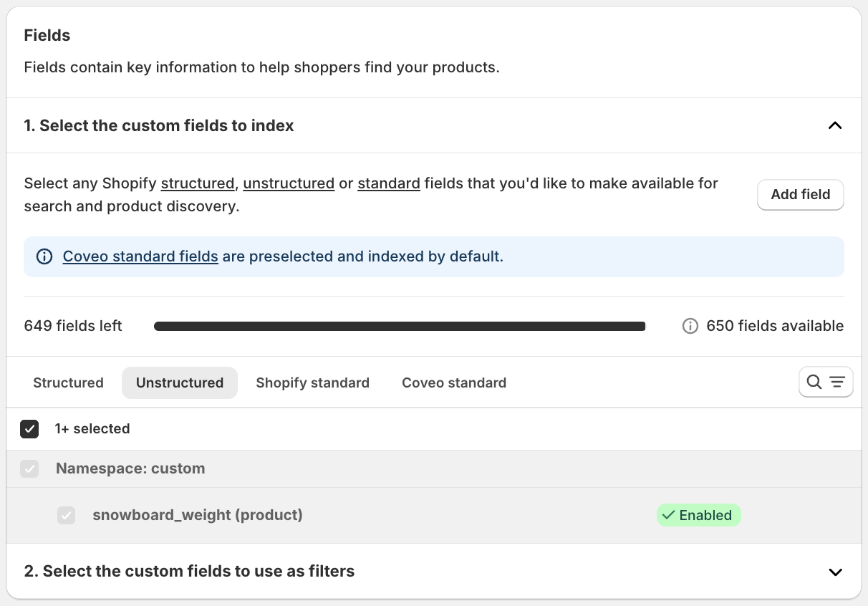
Task: Go to the Coveo standard tab
Action: point(454,383)
